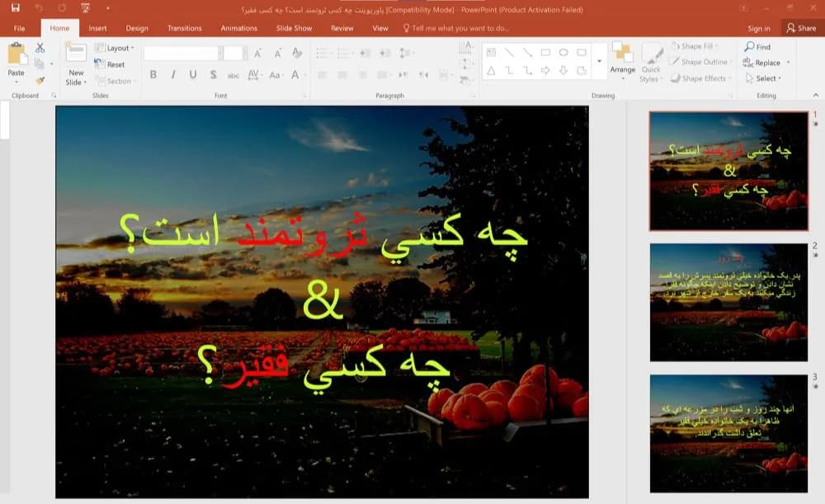The height and width of the screenshot is (504, 825).
Task: Toggle Italic formatting
Action: [173, 75]
